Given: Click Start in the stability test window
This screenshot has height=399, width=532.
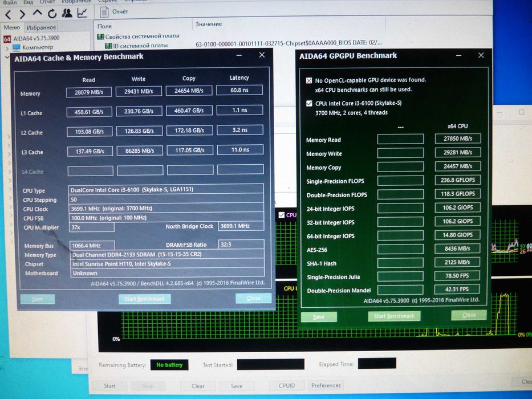Looking at the screenshot, I should coord(109,386).
